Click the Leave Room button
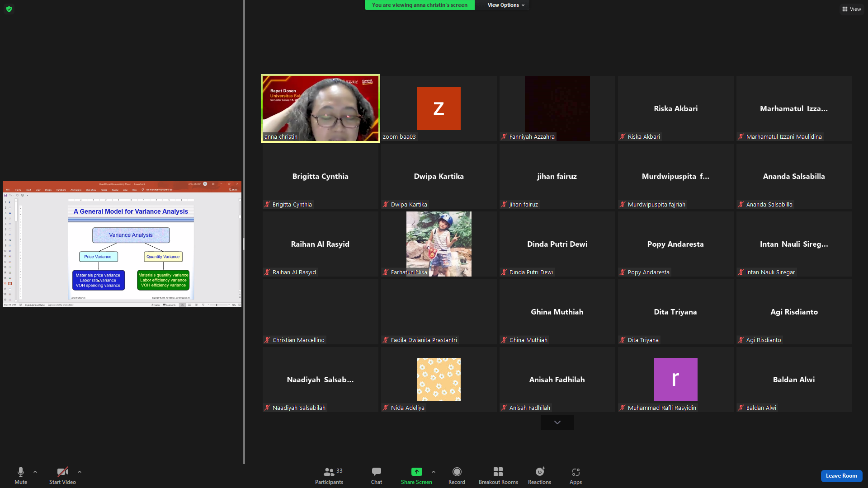 pos(841,476)
